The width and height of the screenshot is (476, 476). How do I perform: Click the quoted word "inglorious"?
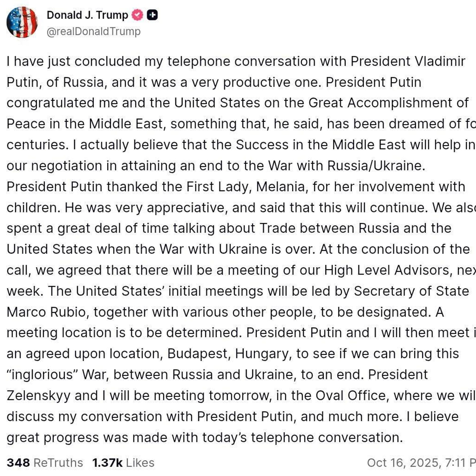[43, 374]
